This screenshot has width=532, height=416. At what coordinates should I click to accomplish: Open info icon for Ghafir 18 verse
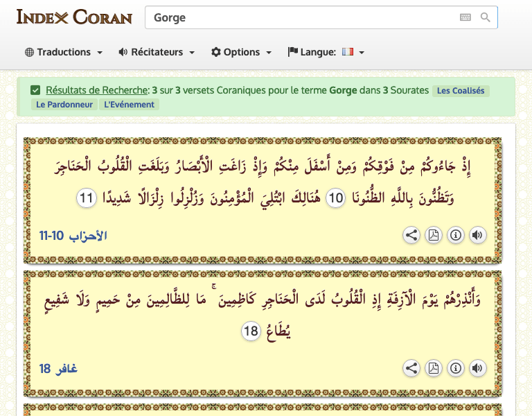point(455,368)
